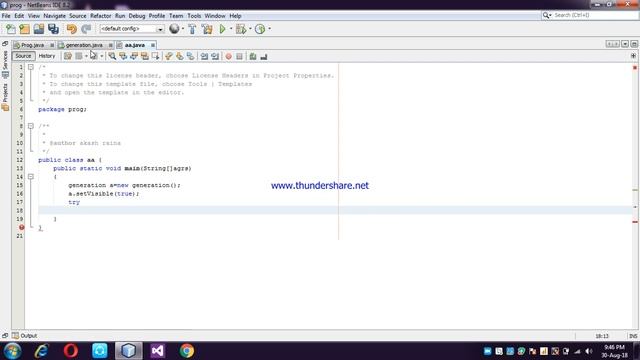Close the aa.java tab
Viewport: 640px width, 360px height.
click(153, 45)
